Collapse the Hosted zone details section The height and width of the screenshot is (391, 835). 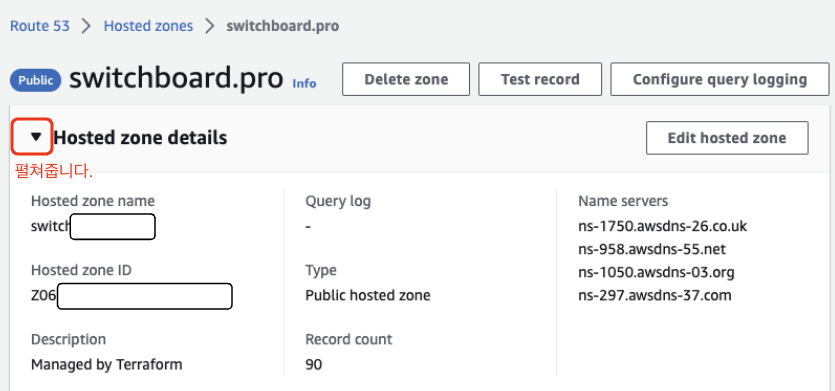point(36,137)
